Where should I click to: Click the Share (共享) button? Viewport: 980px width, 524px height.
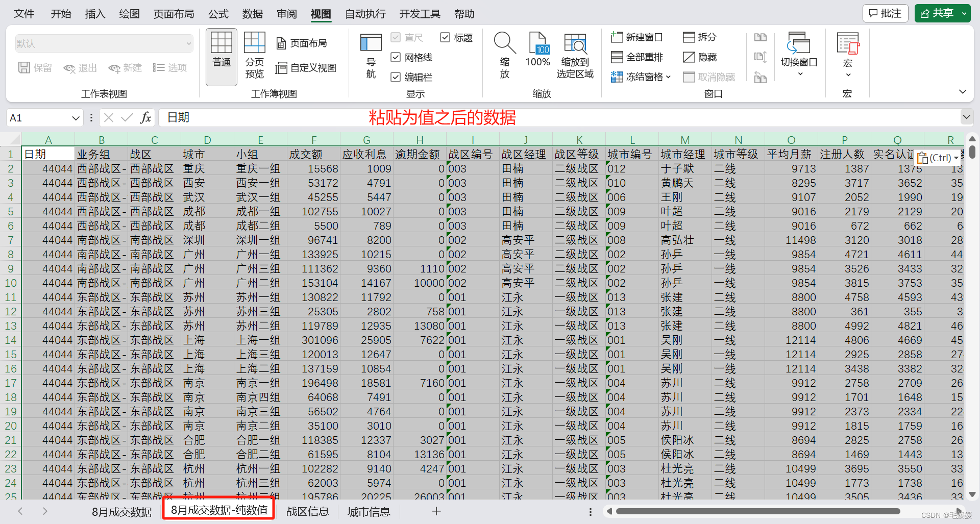937,13
